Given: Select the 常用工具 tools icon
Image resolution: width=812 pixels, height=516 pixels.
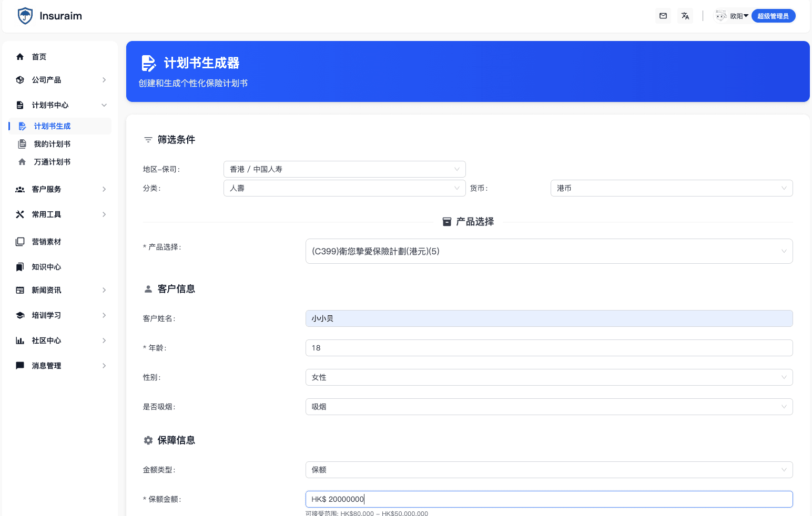Looking at the screenshot, I should click(x=19, y=214).
